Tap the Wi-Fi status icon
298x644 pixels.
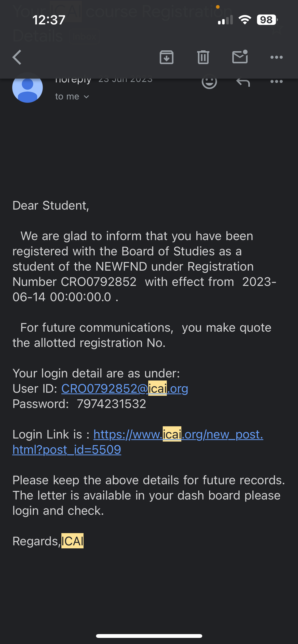[245, 20]
